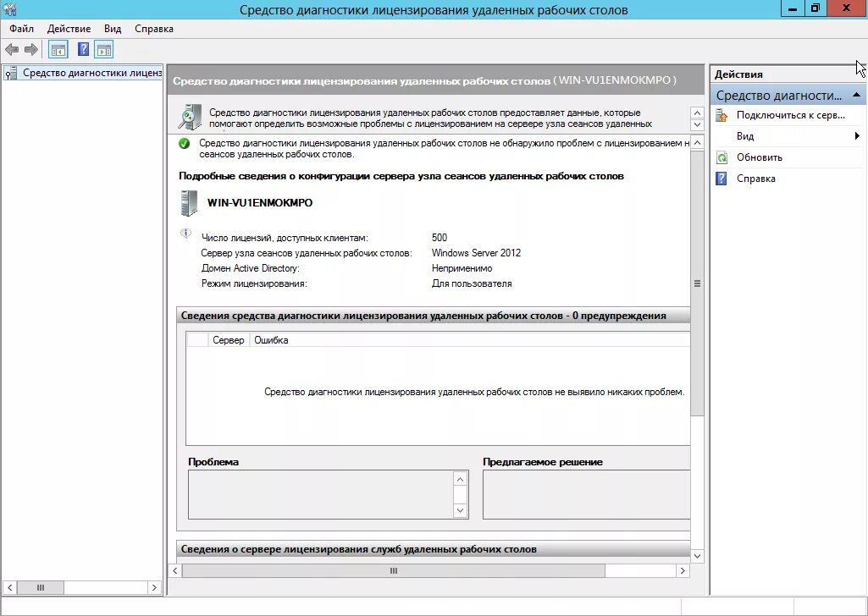
Task: Click the application icon in title bar
Action: tap(8, 8)
